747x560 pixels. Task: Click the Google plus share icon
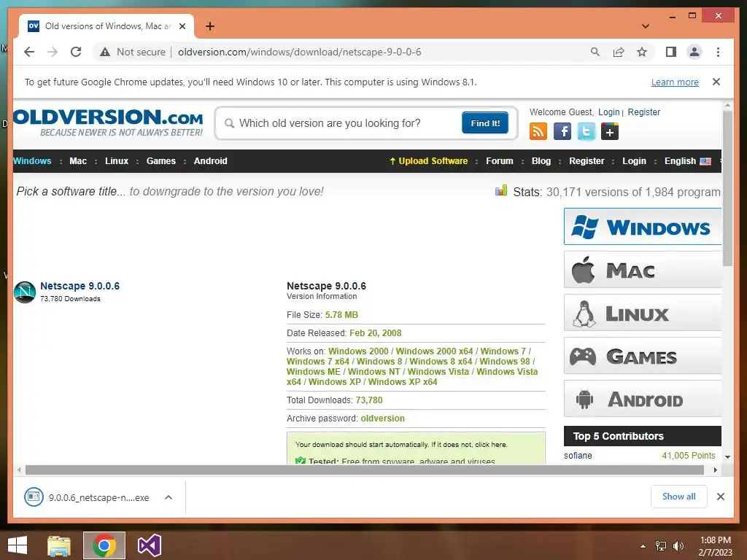(610, 131)
